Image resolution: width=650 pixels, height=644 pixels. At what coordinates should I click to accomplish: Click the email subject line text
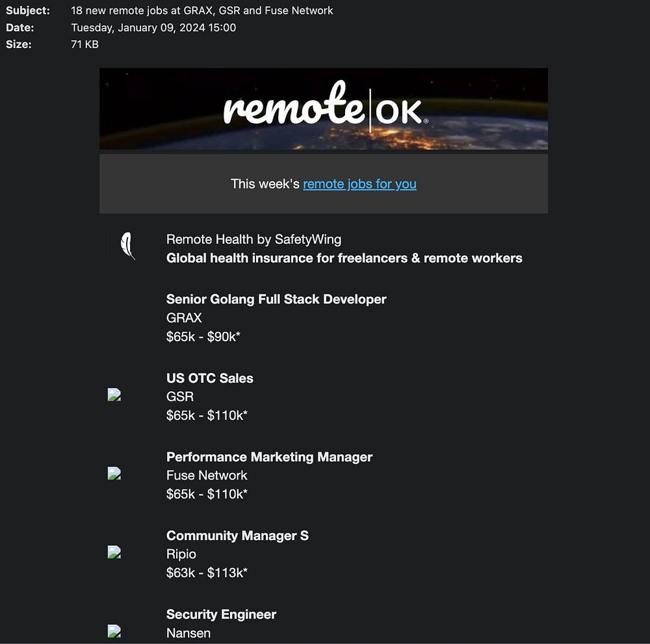tap(201, 10)
